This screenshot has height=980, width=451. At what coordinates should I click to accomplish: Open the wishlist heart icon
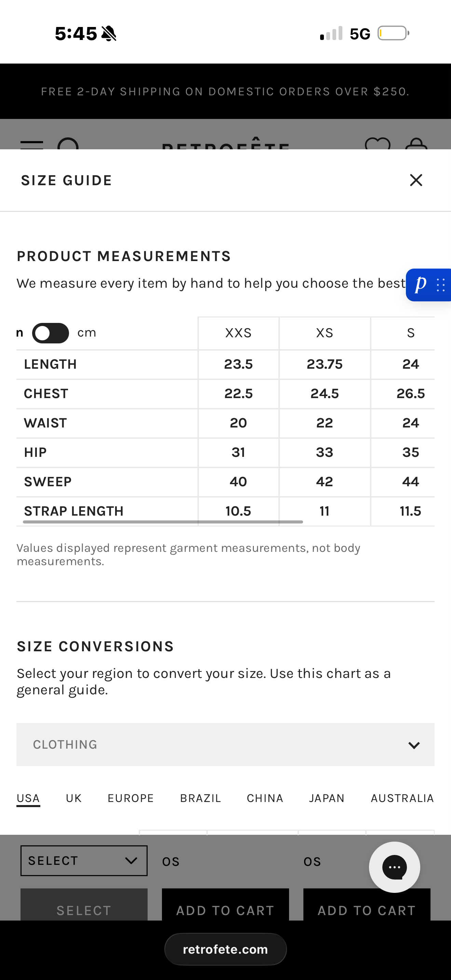378,144
